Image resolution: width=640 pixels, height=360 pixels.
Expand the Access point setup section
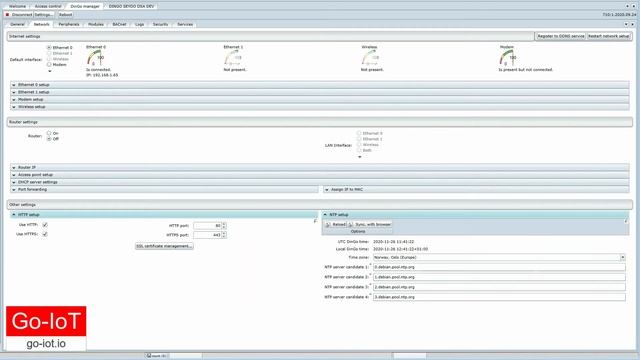click(320, 175)
